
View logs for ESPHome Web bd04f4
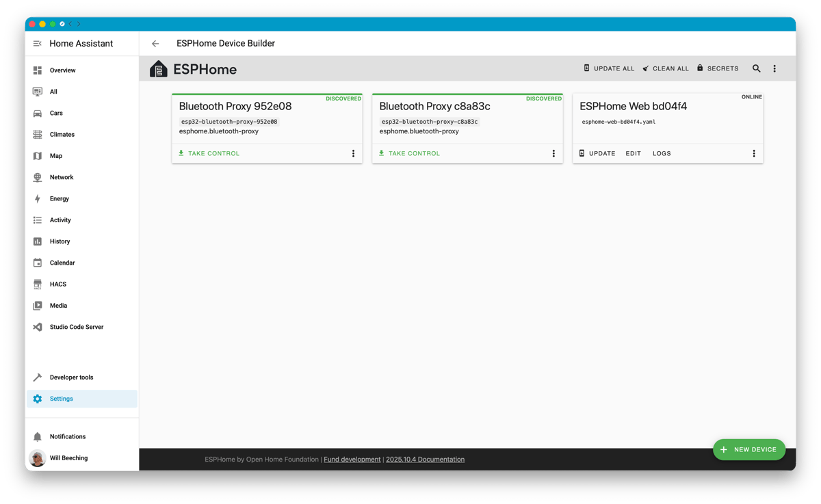[662, 153]
